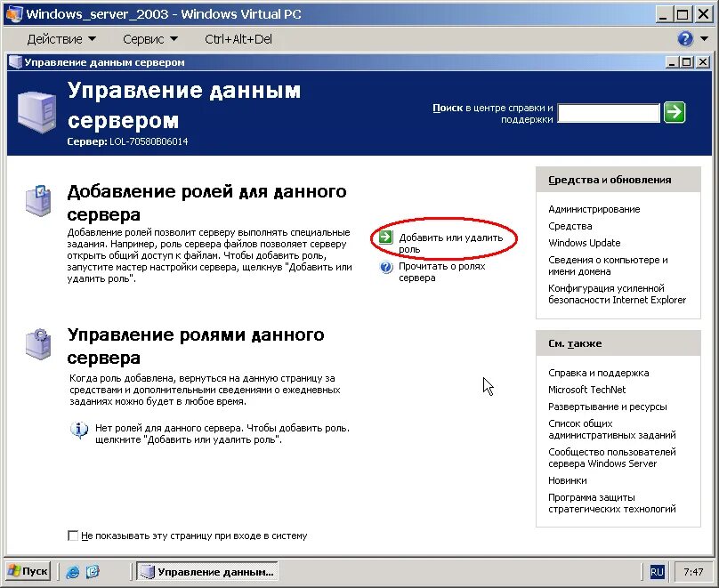Minimize the Windows Virtual PC window

(x=663, y=14)
